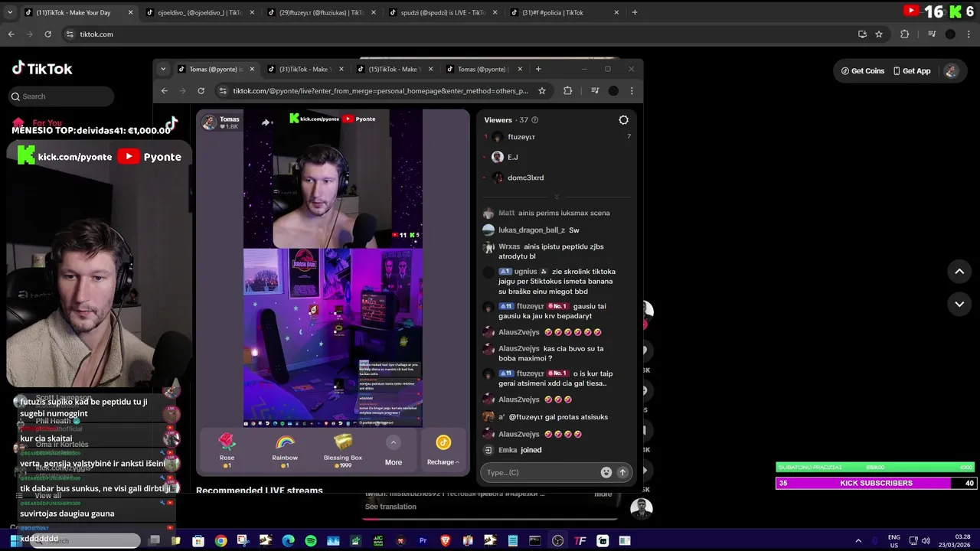Click Get Coins in back window
The width and height of the screenshot is (980, 551).
pos(863,71)
